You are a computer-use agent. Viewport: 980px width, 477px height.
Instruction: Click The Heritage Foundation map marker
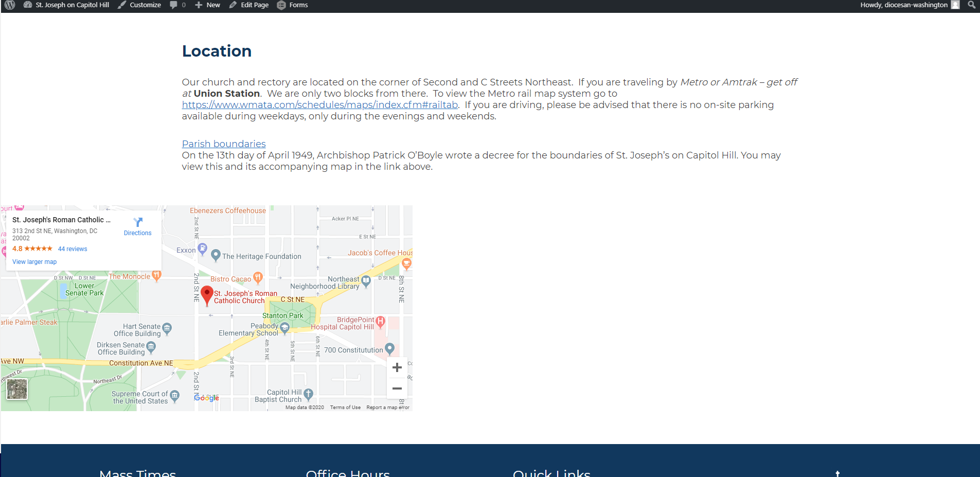(216, 255)
